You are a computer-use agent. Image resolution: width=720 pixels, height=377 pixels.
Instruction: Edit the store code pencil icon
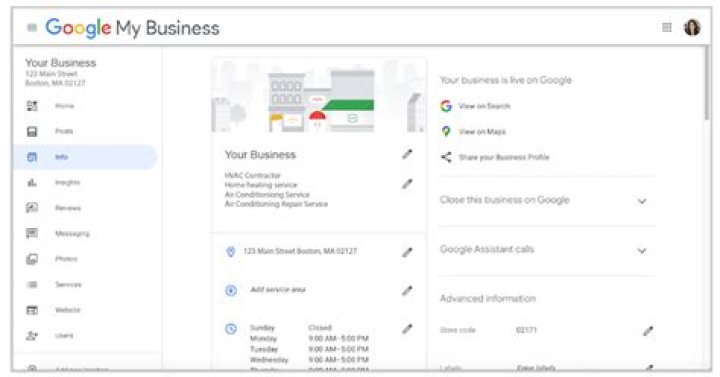(x=648, y=331)
